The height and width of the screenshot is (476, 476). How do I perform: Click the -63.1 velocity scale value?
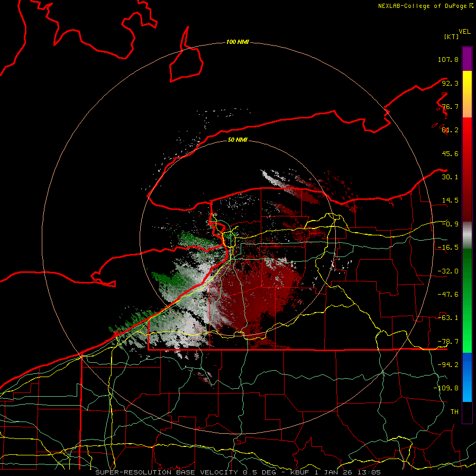(448, 318)
